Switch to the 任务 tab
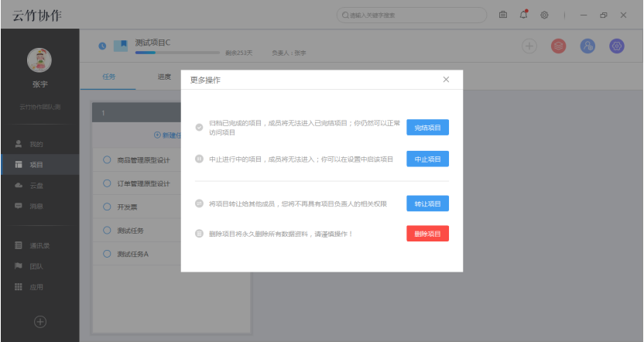This screenshot has width=644, height=342. point(108,77)
